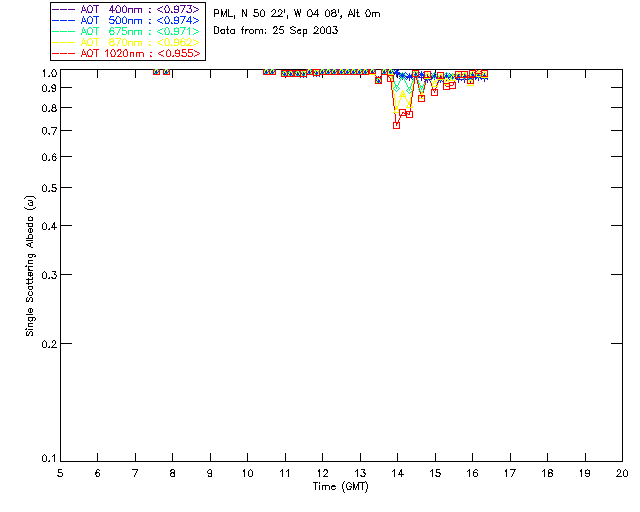The image size is (640, 512).
Task: Select the 0.9 y-axis tick label
Action: point(49,88)
